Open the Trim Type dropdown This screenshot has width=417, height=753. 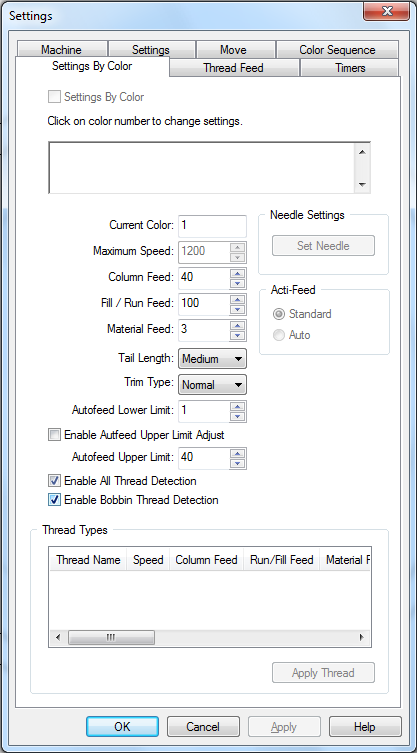tap(212, 385)
